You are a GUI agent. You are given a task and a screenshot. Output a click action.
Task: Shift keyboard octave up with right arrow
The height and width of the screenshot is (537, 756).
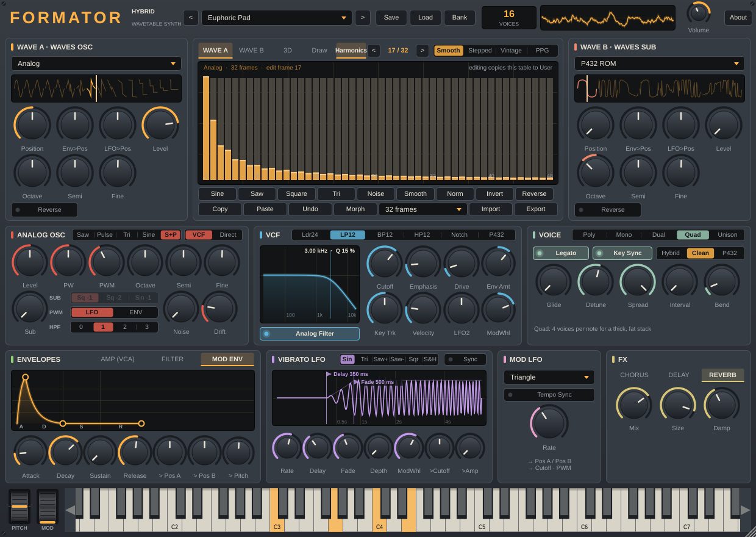746,510
